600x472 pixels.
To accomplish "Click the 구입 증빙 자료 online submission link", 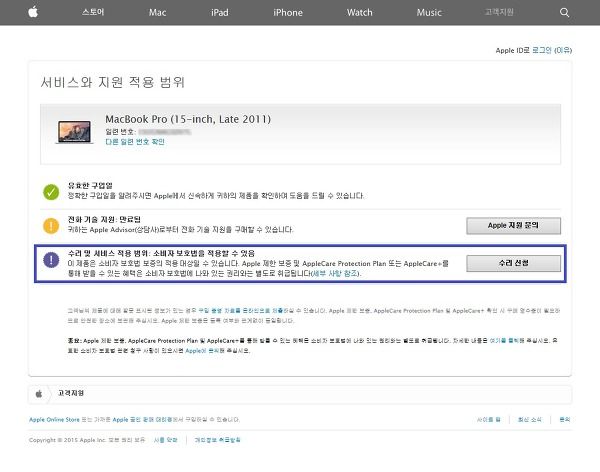I will (241, 310).
